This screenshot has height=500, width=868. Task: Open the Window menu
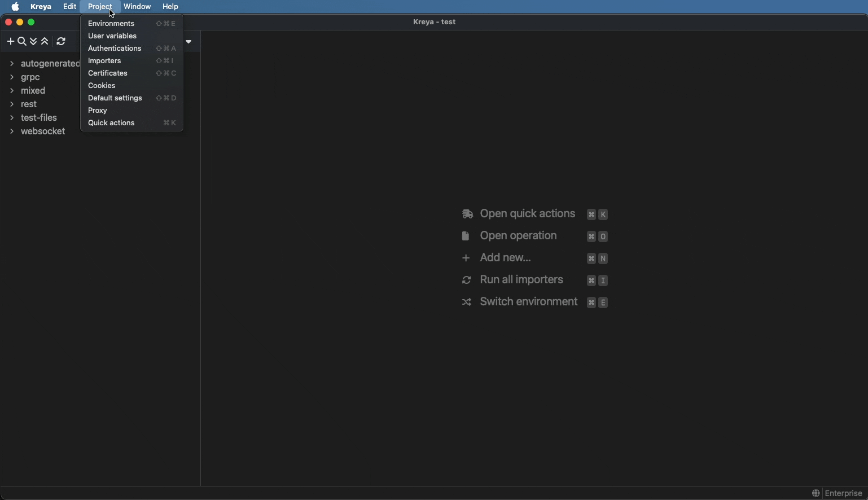[x=137, y=7]
